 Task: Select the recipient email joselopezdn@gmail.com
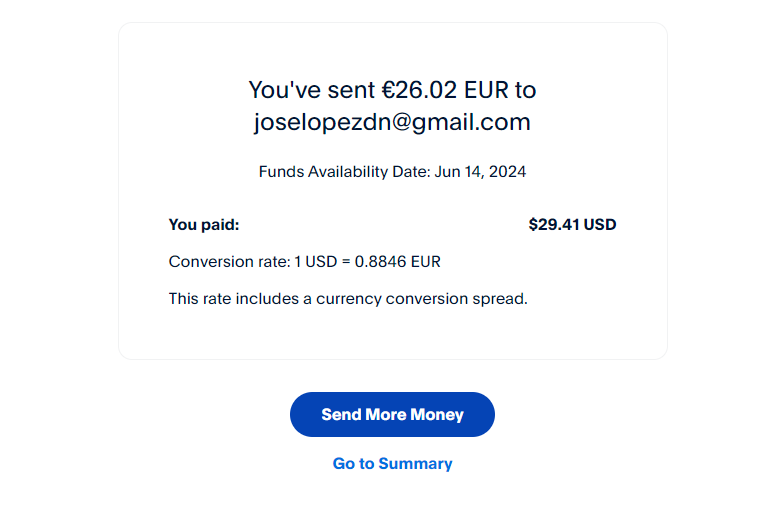[x=392, y=122]
